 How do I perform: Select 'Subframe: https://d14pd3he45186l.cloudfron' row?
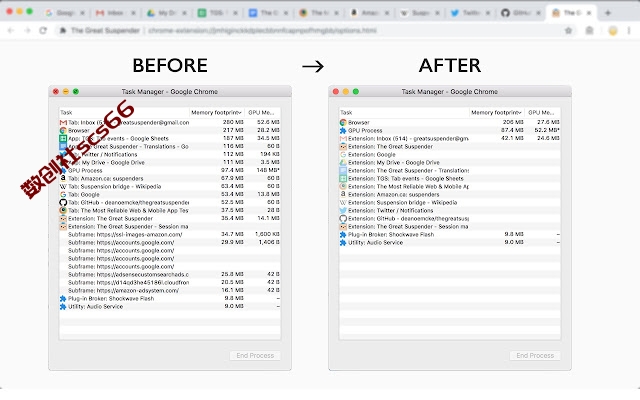170,282
